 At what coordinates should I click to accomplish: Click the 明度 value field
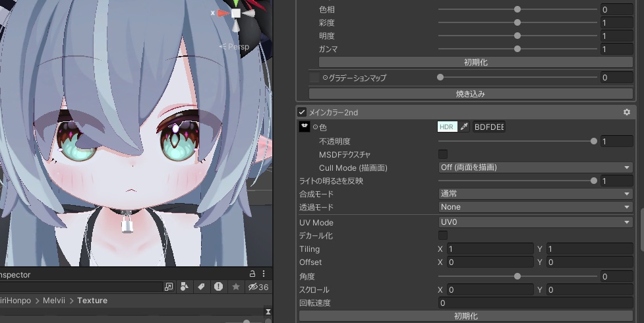[616, 36]
